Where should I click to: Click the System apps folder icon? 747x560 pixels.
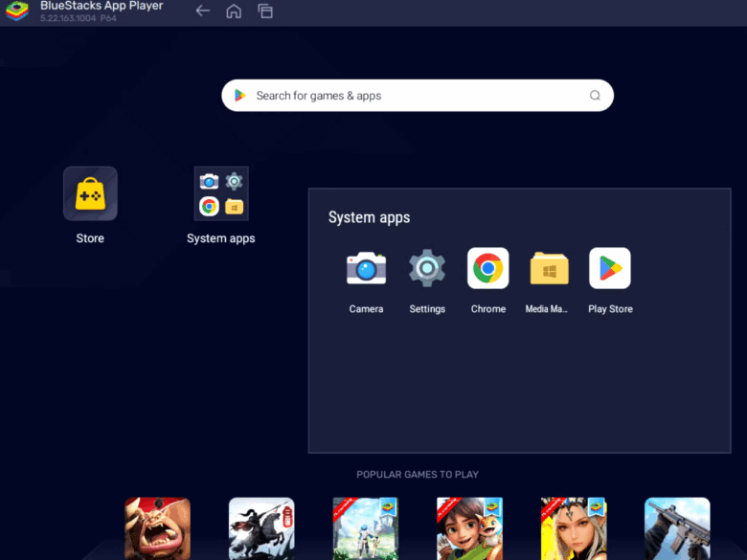point(221,194)
